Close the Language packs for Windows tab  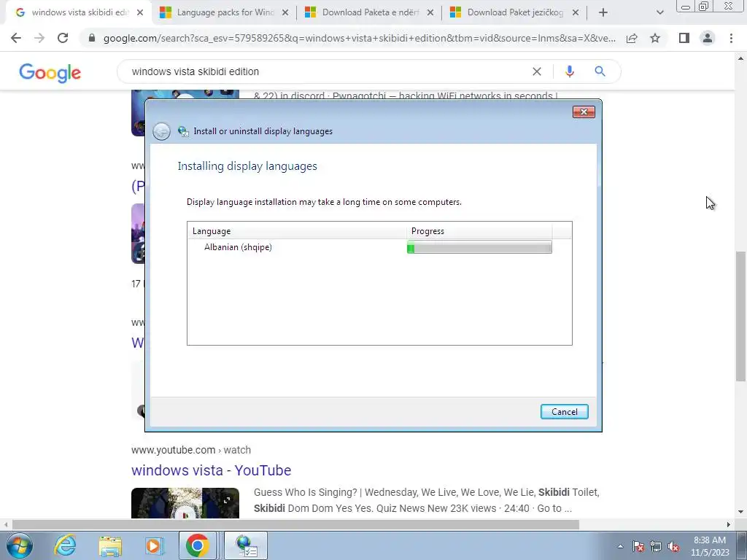pyautogui.click(x=285, y=13)
